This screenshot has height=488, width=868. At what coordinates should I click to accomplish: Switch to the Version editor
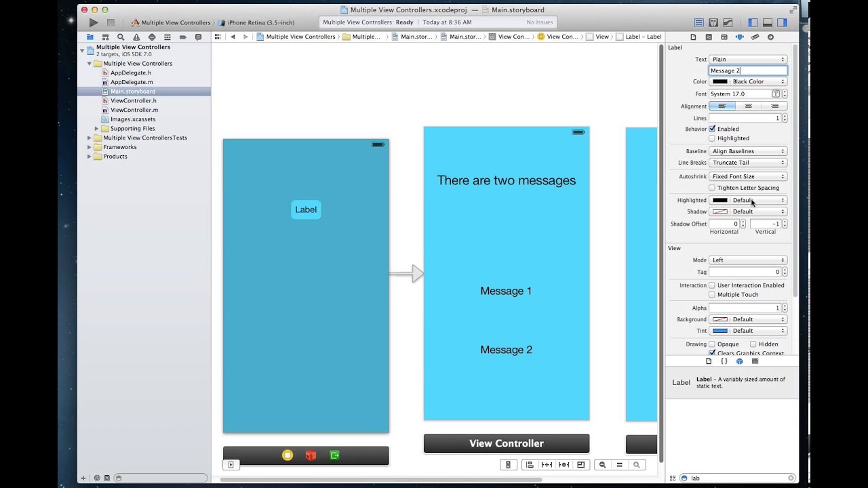(x=728, y=22)
